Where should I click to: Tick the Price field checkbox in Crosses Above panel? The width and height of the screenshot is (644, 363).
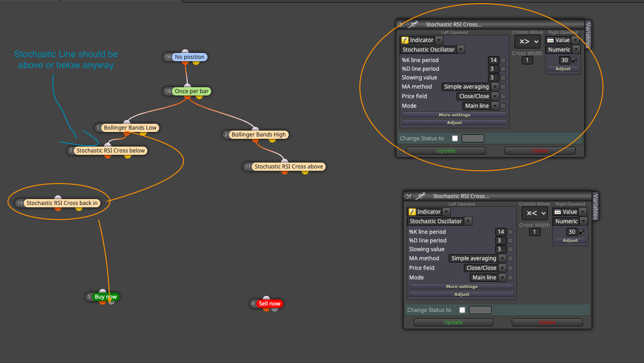[x=503, y=96]
